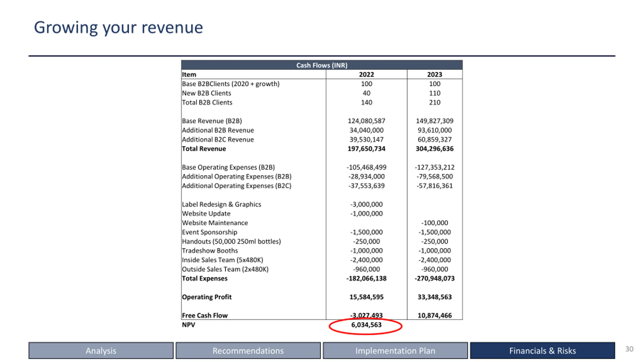Click the Growing your revenue title
The width and height of the screenshot is (644, 362).
pos(118,28)
